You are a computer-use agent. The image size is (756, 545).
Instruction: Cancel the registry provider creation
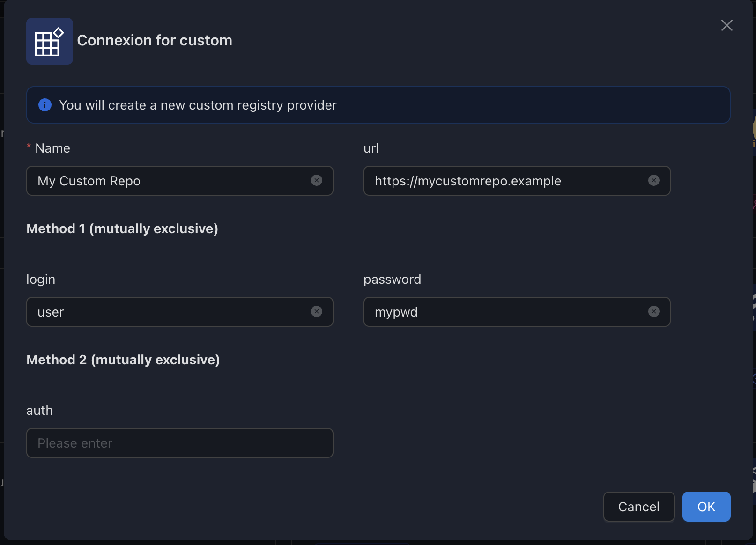click(639, 507)
